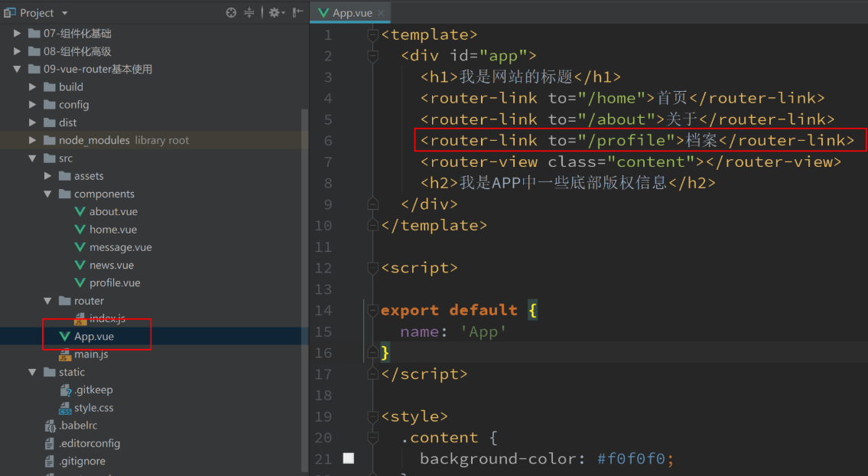
Task: Click the fold end marker on line 17
Action: [x=372, y=374]
